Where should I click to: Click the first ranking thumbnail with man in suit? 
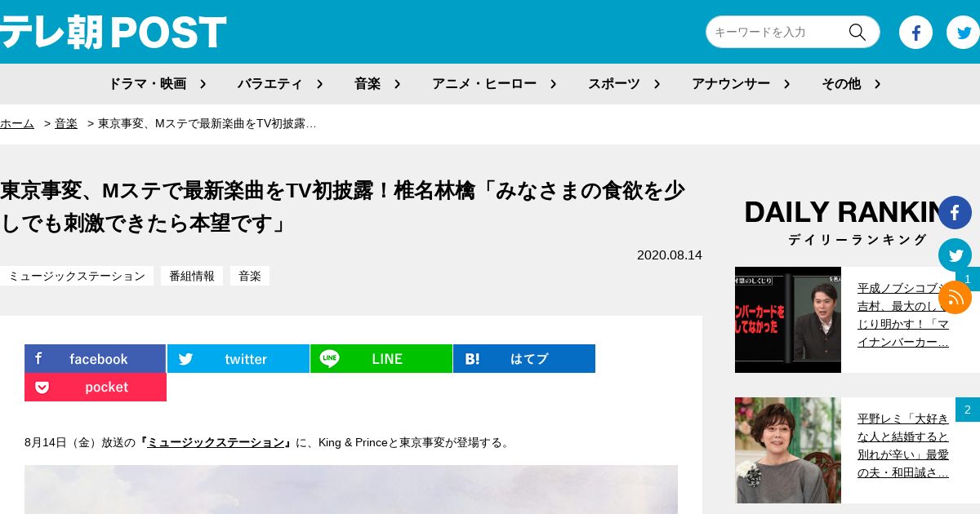788,320
